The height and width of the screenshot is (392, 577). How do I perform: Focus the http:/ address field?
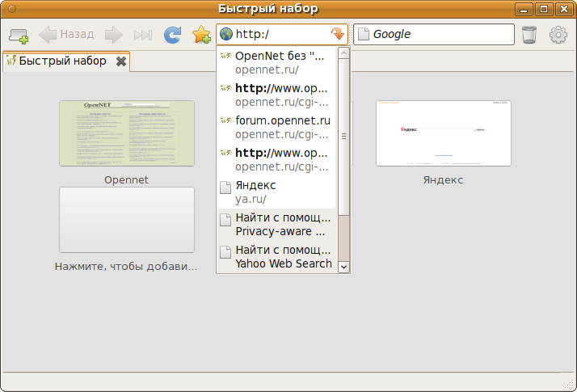coord(282,34)
